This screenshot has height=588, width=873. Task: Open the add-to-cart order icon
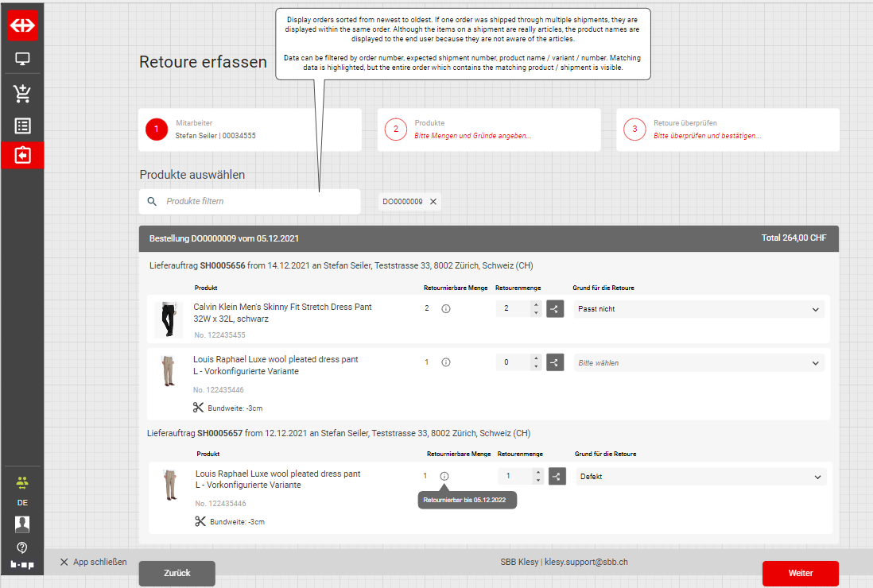click(x=22, y=95)
